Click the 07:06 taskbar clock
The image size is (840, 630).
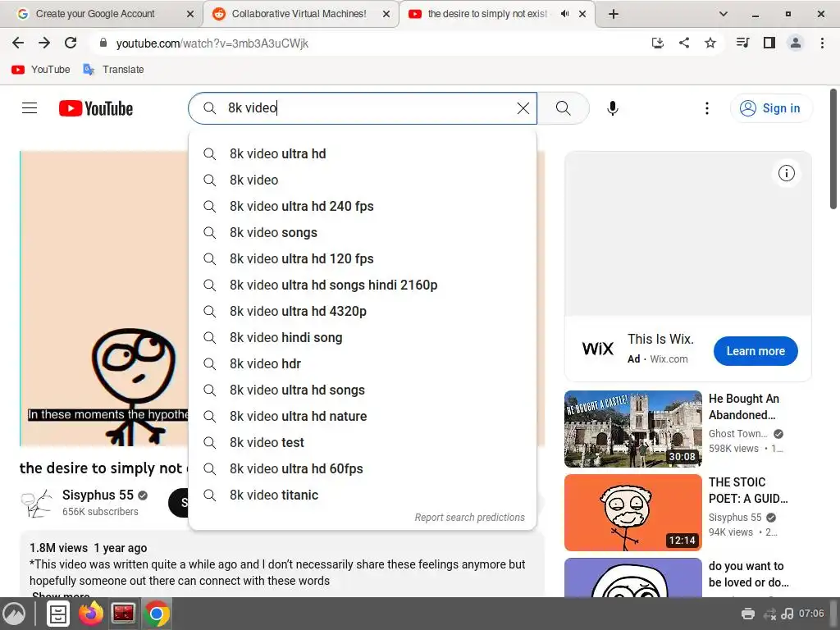click(811, 614)
